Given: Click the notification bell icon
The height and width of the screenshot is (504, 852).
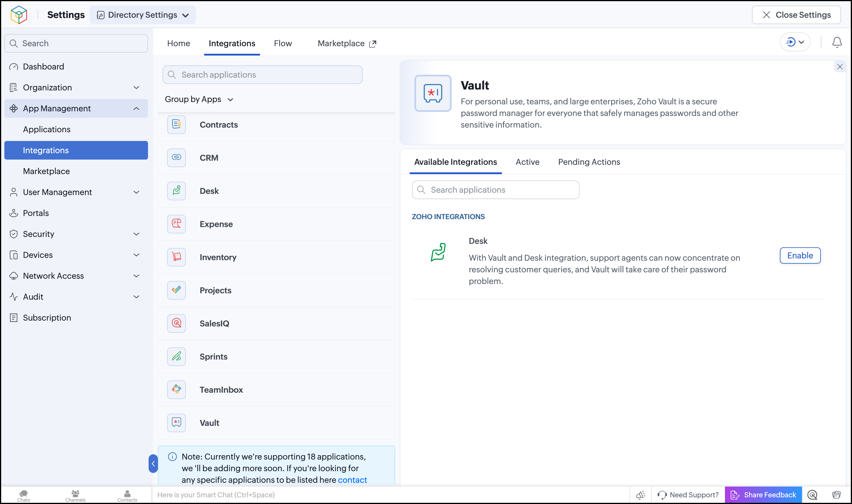Looking at the screenshot, I should (837, 42).
